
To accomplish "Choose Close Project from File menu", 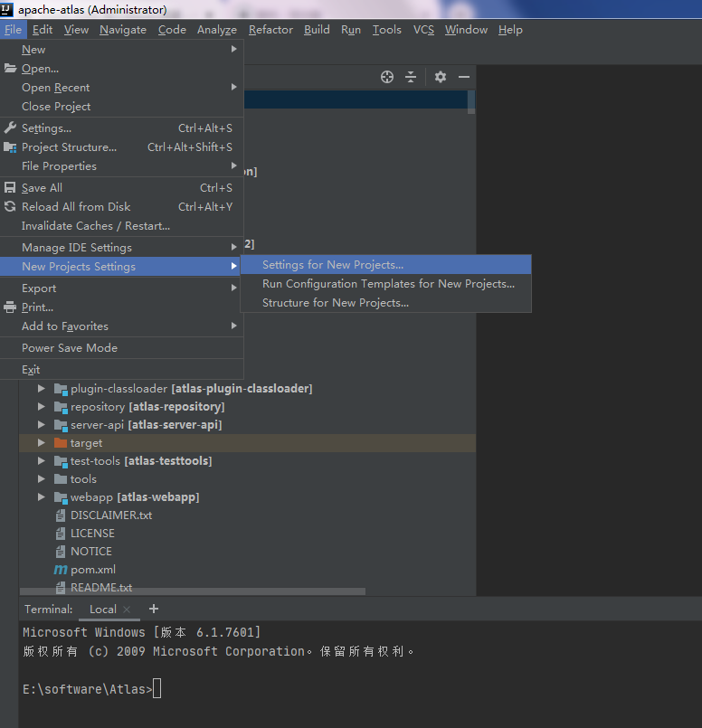I will click(x=121, y=107).
